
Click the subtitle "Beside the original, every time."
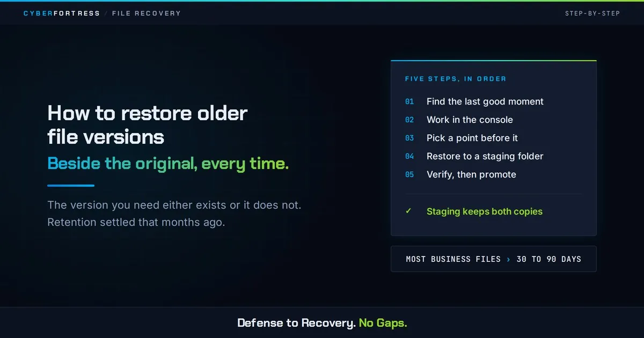(x=168, y=164)
